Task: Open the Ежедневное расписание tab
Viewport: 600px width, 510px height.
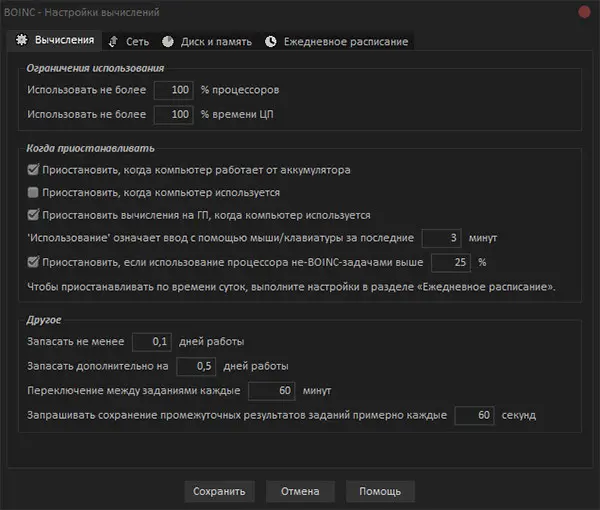Action: 345,41
